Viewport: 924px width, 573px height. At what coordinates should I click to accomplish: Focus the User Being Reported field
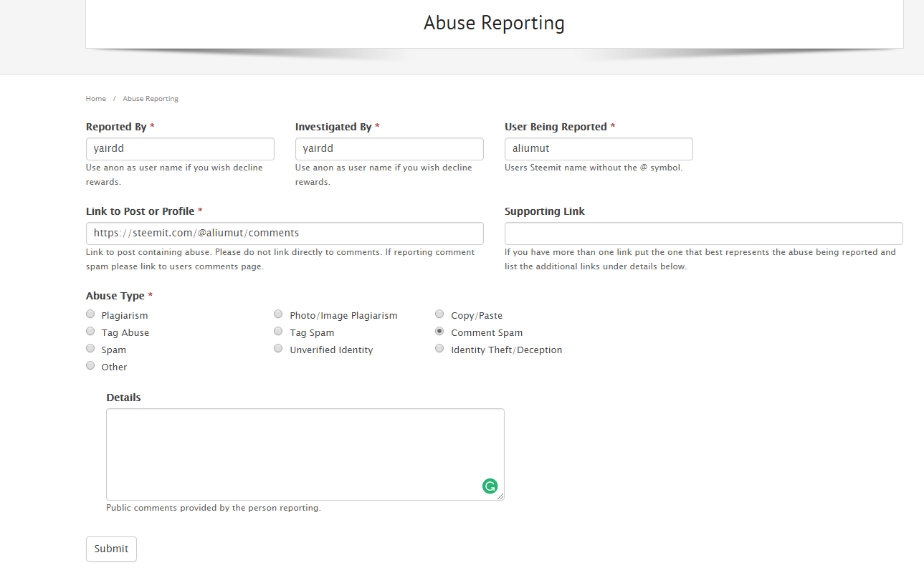click(x=599, y=148)
